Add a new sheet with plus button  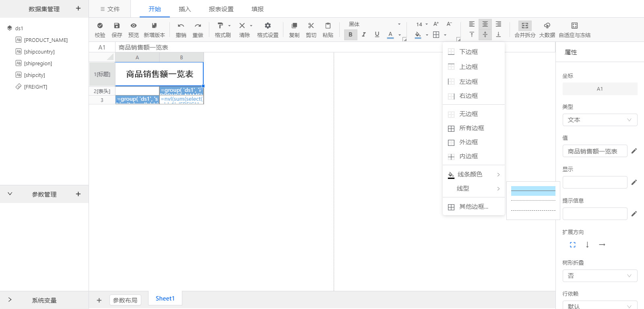(99, 300)
